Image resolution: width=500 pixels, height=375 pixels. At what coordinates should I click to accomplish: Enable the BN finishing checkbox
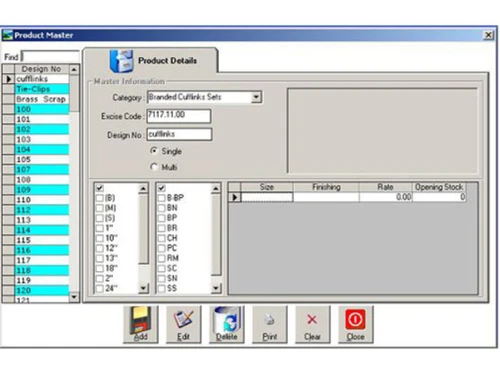161,208
